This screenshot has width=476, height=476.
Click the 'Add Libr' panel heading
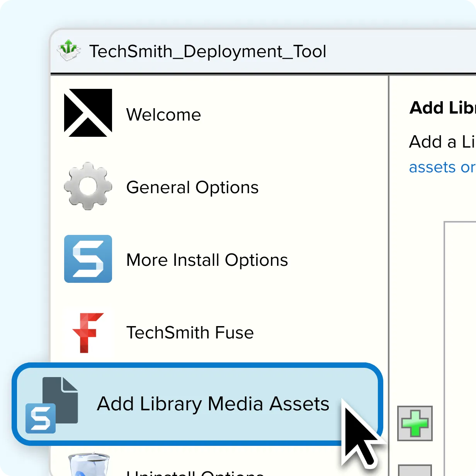[443, 108]
